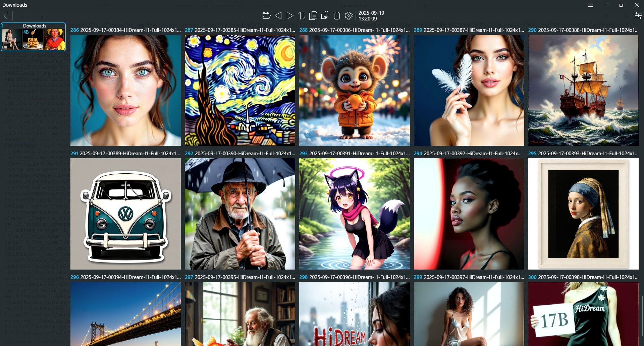The image size is (644, 346).
Task: Open sort order arrows icon
Action: click(302, 15)
